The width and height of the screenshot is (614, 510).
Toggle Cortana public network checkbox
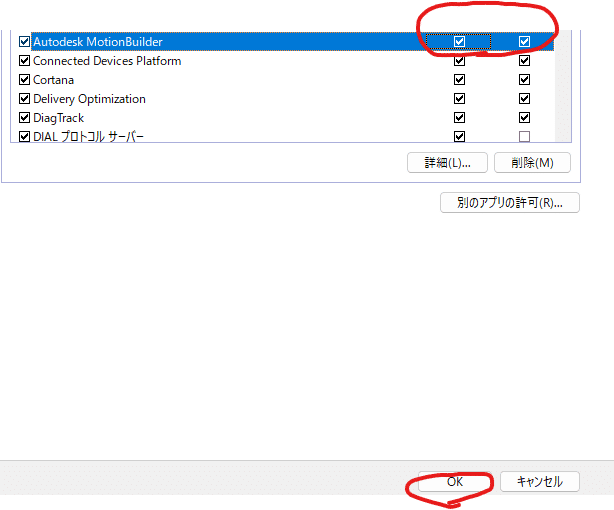click(524, 80)
